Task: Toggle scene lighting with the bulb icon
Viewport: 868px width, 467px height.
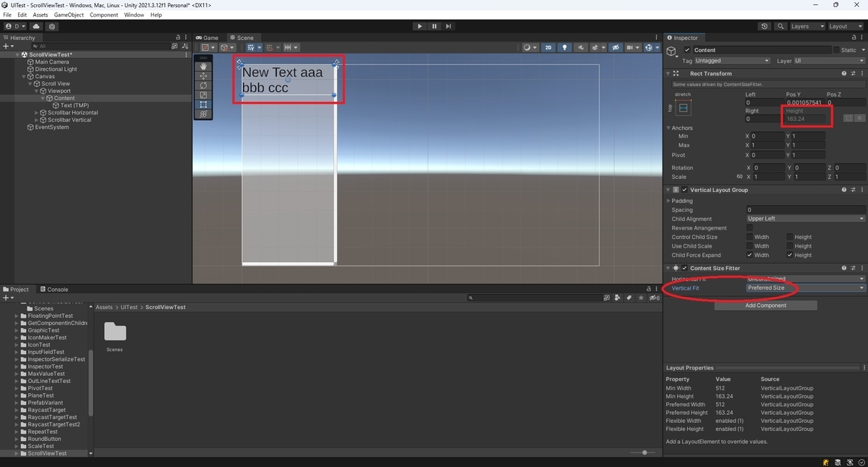Action: [565, 47]
